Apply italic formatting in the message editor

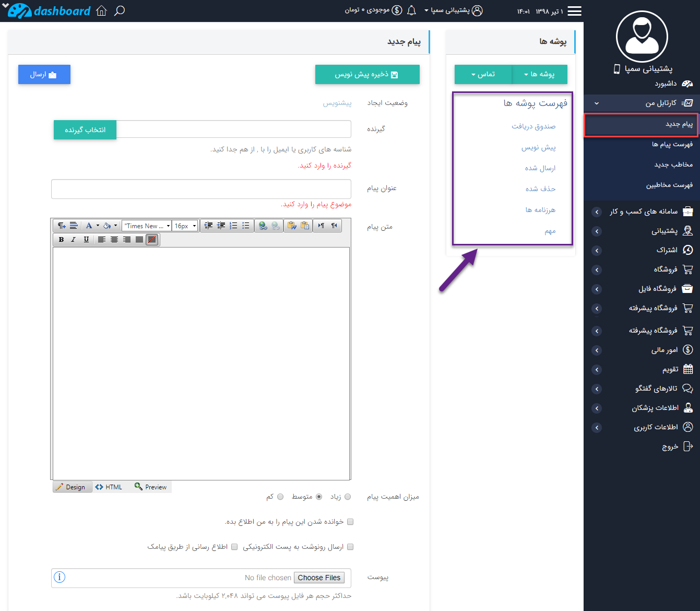tap(73, 239)
